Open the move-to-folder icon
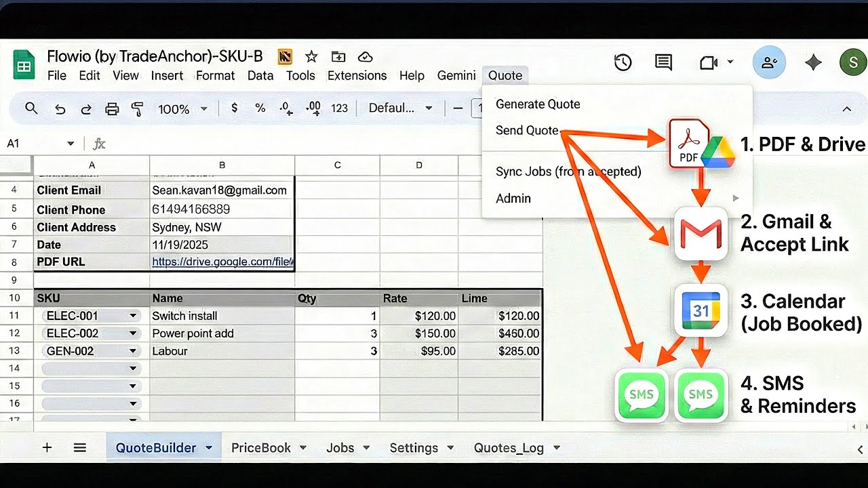Screen dimensions: 868x488 click(x=338, y=57)
